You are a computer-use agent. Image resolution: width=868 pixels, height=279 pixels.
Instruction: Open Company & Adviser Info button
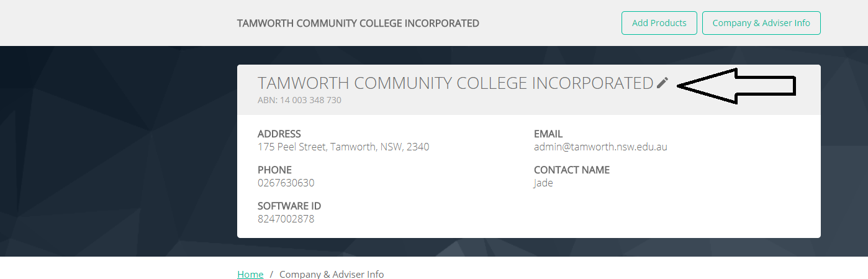point(761,23)
